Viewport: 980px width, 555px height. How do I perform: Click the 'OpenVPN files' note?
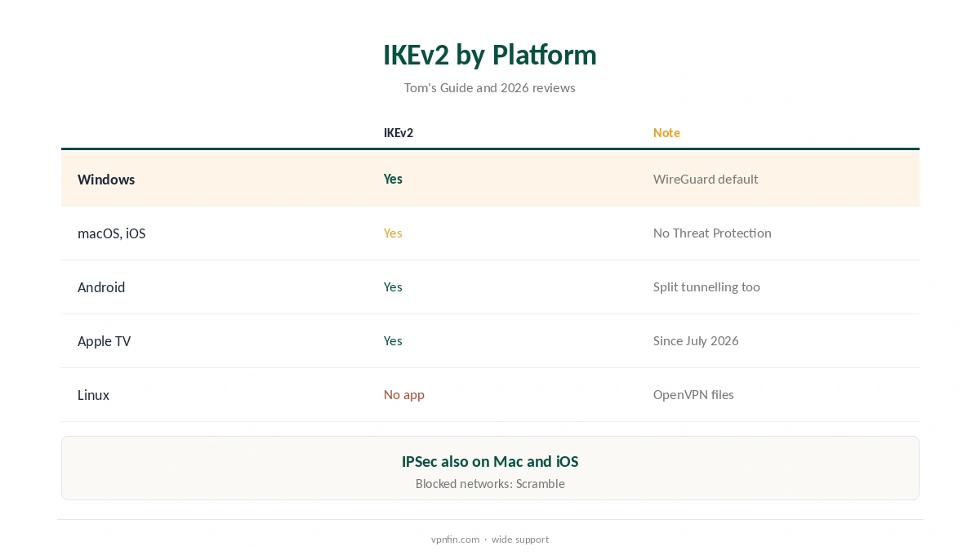pyautogui.click(x=693, y=394)
